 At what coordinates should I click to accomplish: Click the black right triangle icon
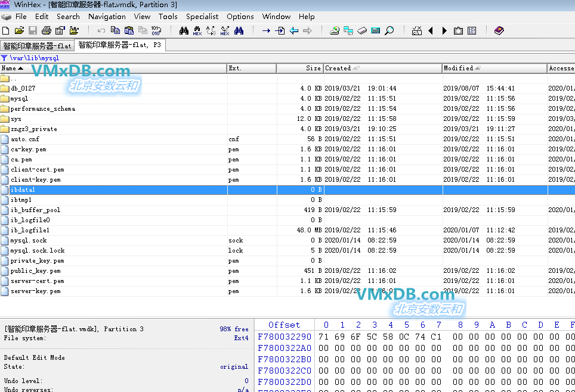coord(444,31)
